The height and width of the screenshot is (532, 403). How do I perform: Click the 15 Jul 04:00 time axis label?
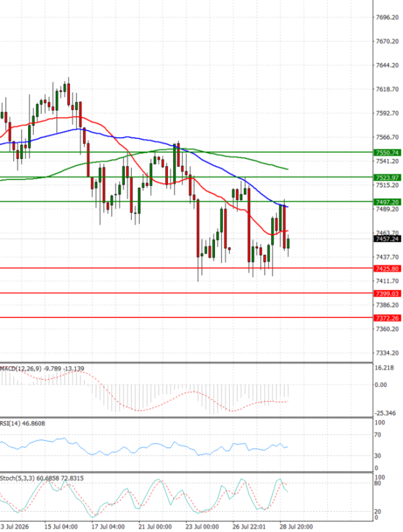pos(61,527)
